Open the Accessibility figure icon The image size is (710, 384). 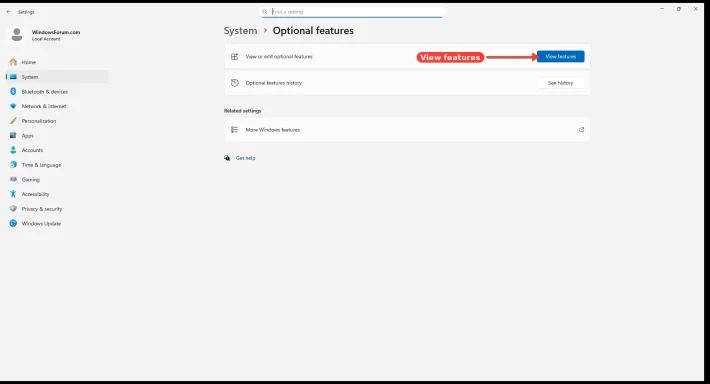coord(13,194)
